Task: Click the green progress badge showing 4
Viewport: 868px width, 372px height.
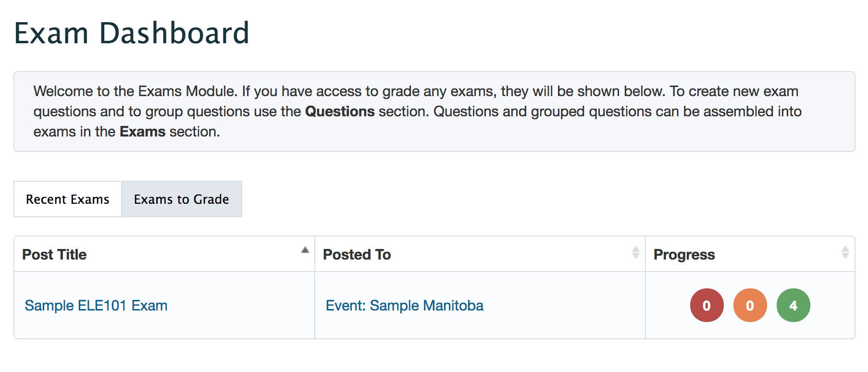Action: point(793,305)
